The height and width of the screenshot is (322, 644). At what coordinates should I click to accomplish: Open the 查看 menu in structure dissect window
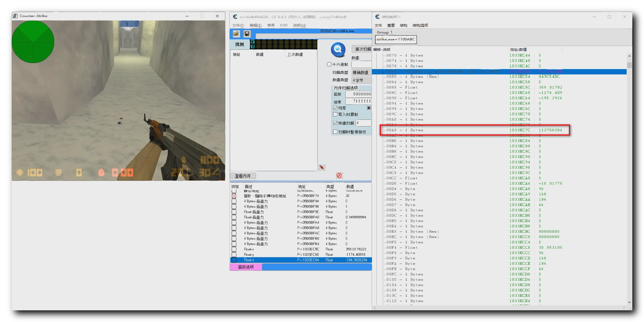[391, 25]
